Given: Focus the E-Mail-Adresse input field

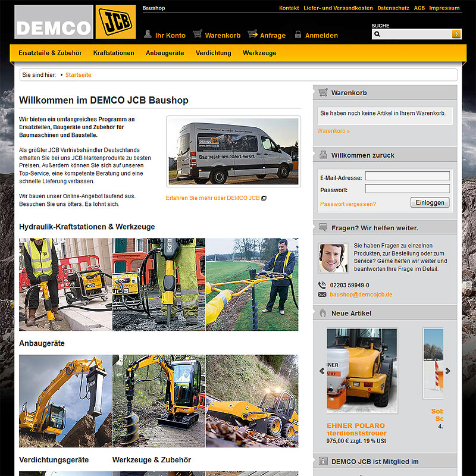Looking at the screenshot, I should click(407, 176).
